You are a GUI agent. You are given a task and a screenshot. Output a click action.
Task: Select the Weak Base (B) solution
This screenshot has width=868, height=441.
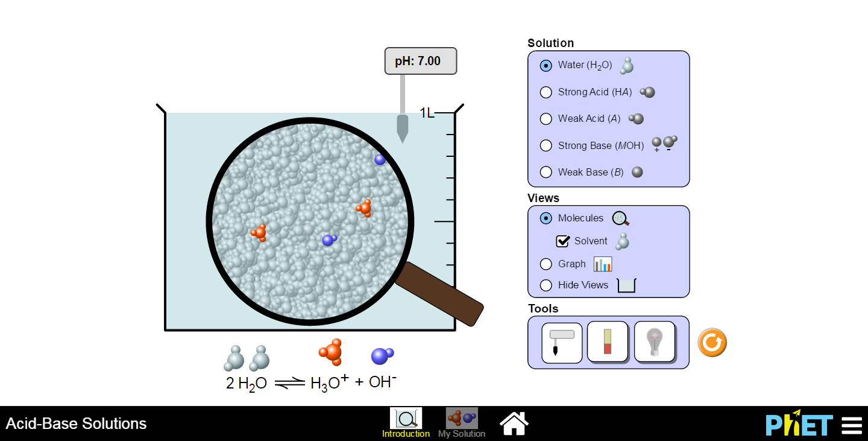(546, 172)
